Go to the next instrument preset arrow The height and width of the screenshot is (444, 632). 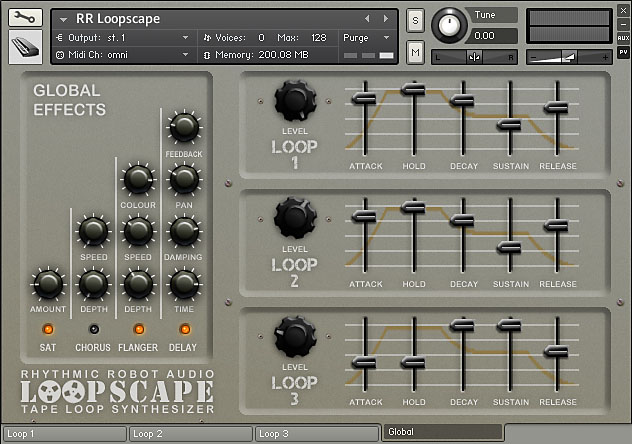(386, 19)
